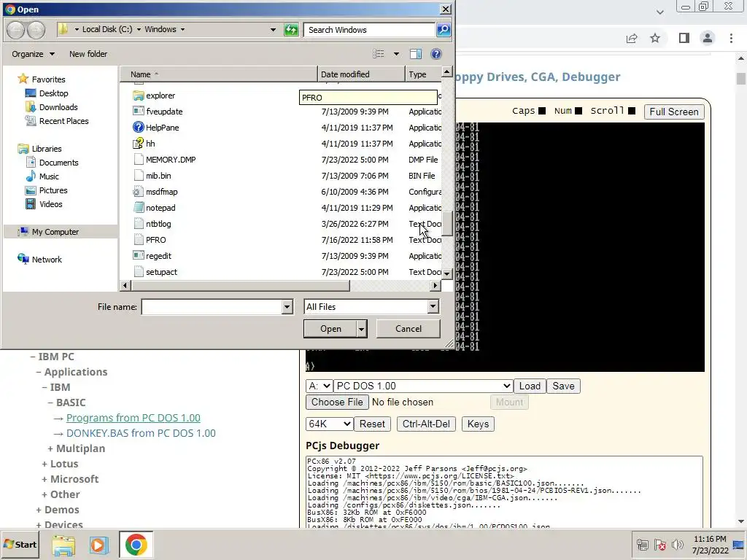Select the notepad file icon
This screenshot has height=560, width=747.
click(x=138, y=208)
